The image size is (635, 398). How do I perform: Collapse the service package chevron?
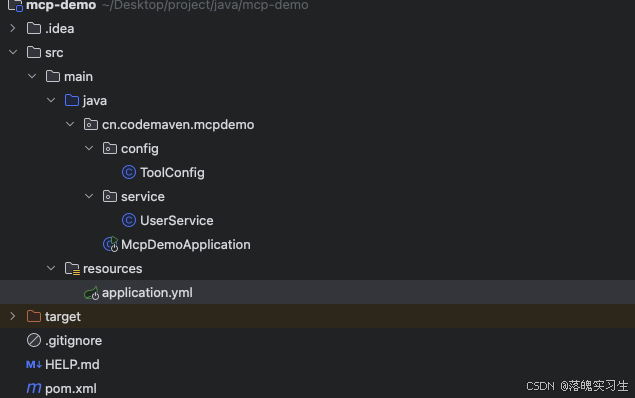pyautogui.click(x=89, y=196)
